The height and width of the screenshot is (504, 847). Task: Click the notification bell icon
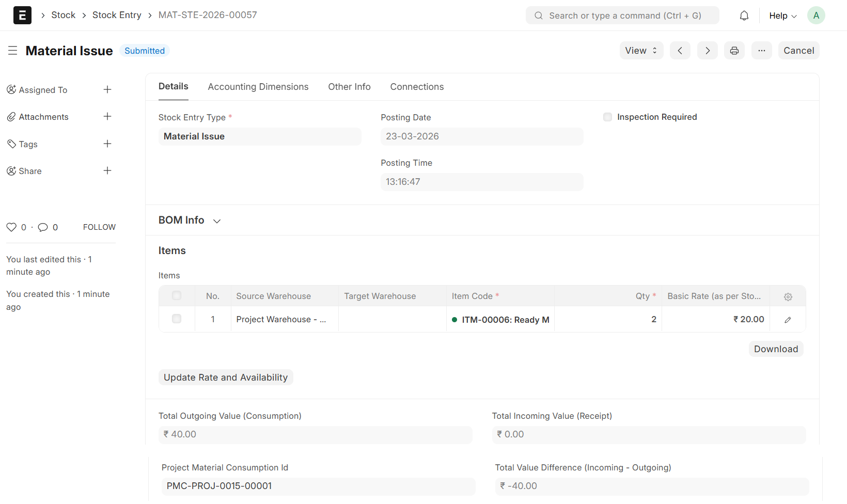[x=744, y=15]
